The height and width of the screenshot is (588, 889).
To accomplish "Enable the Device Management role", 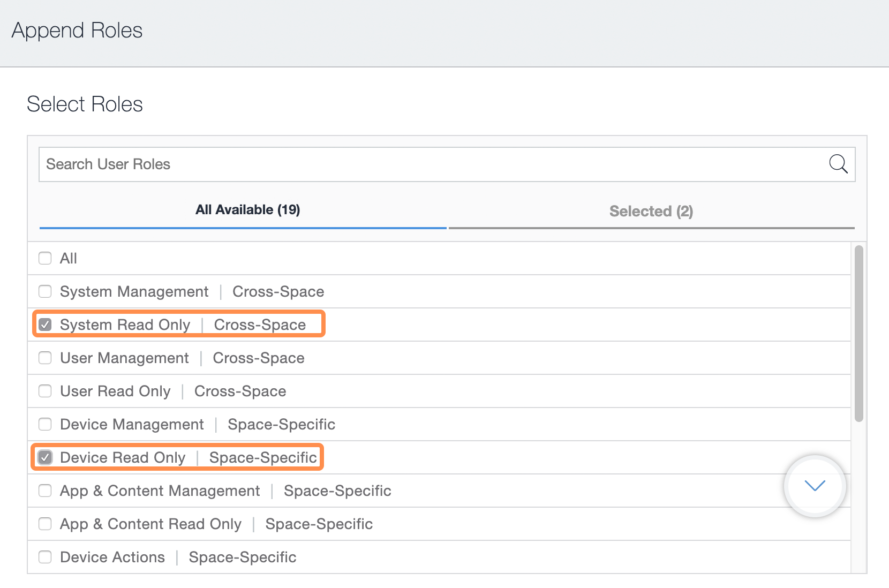I will pyautogui.click(x=44, y=424).
